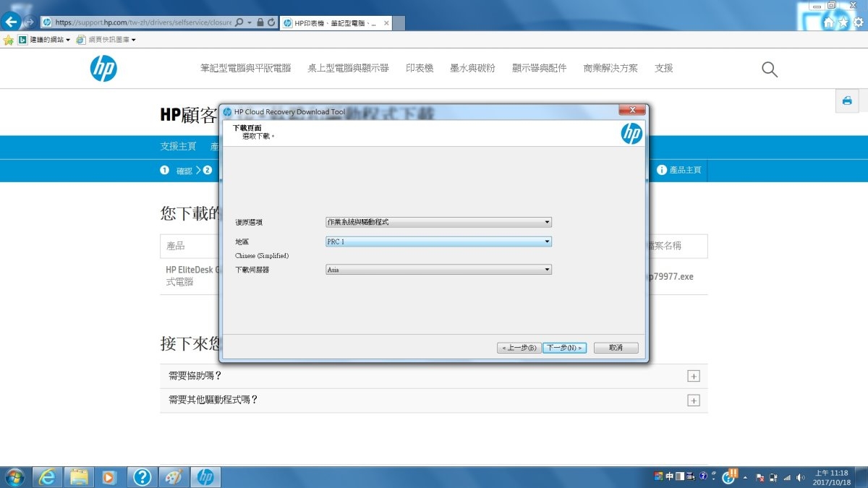
Task: Click the print icon on the page
Action: click(846, 101)
